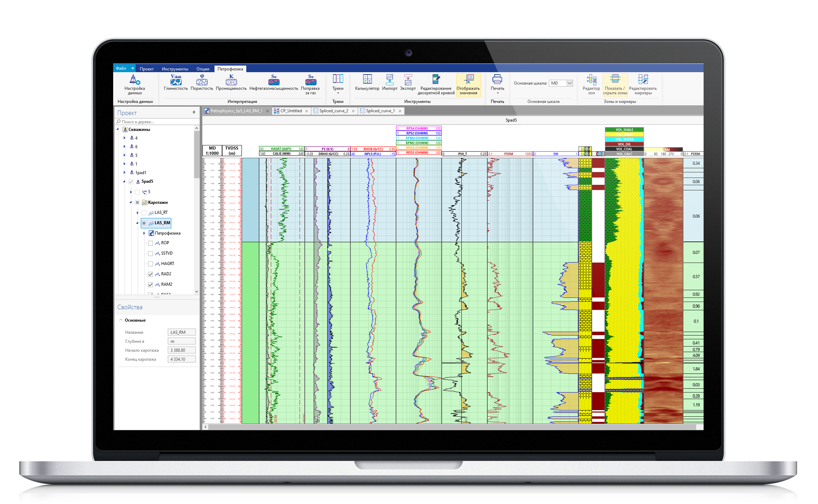
Task: Click the VOL_WATER cyan legend swatch
Action: (624, 139)
